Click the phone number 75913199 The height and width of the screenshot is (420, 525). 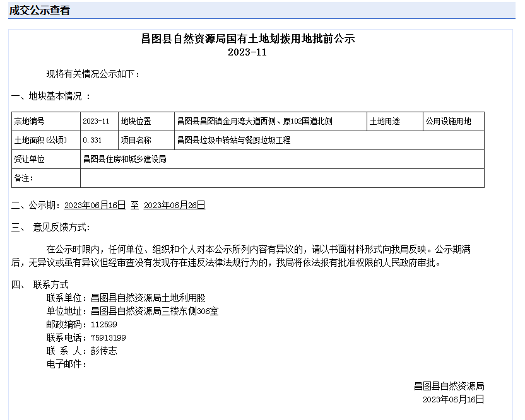(x=109, y=337)
